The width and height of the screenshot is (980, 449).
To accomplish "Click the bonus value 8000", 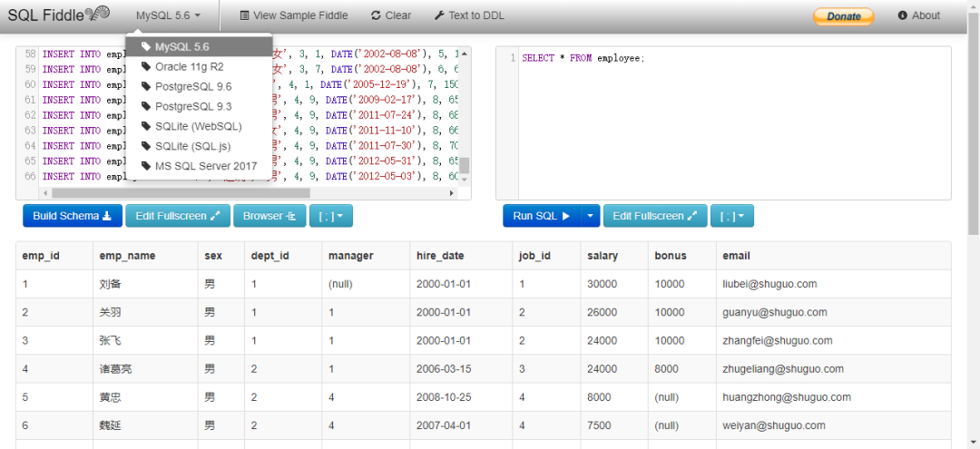I will coord(666,369).
